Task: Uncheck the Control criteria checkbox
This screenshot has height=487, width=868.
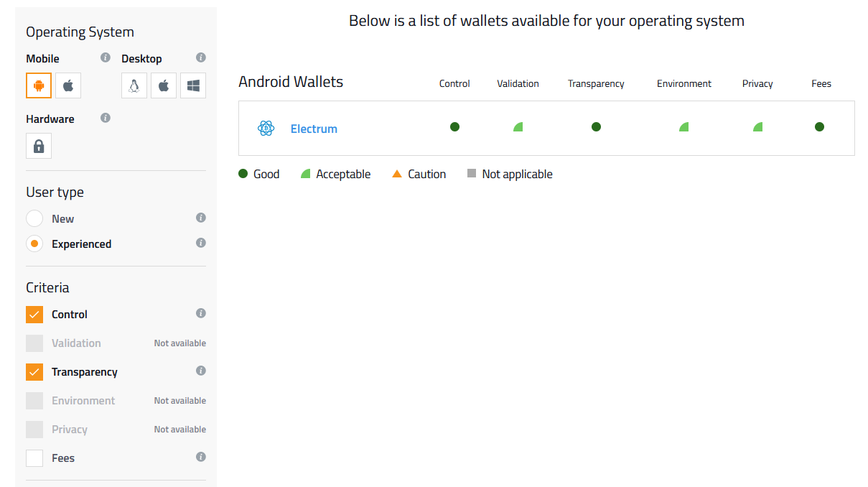Action: pos(34,315)
